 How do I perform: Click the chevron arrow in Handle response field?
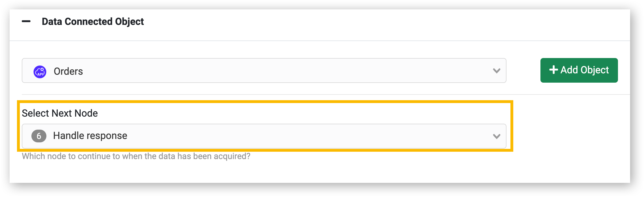(x=497, y=136)
